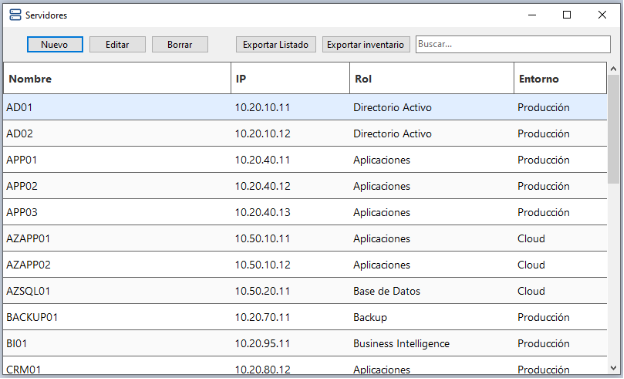
Task: Click Exportar inventario button
Action: (x=366, y=44)
